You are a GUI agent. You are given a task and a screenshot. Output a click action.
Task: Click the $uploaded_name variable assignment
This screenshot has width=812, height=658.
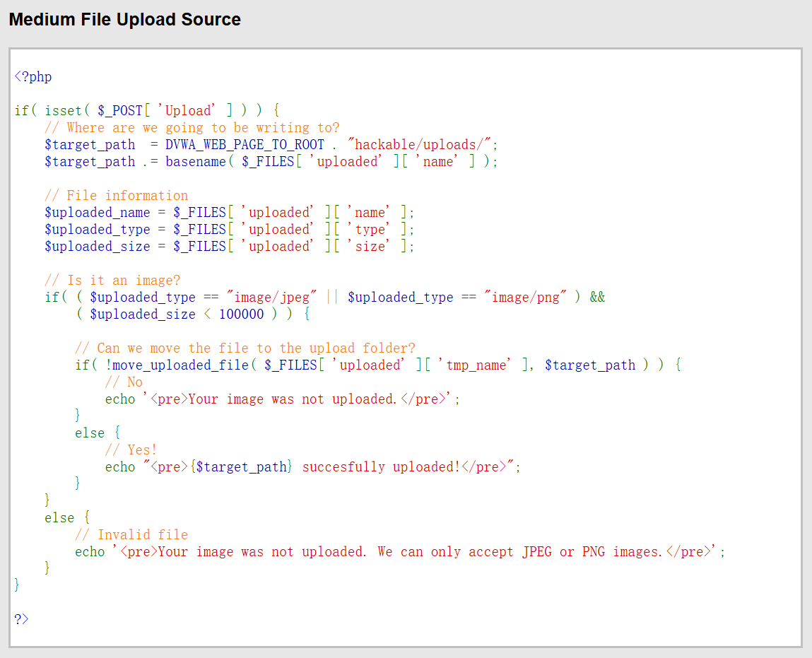pyautogui.click(x=97, y=212)
